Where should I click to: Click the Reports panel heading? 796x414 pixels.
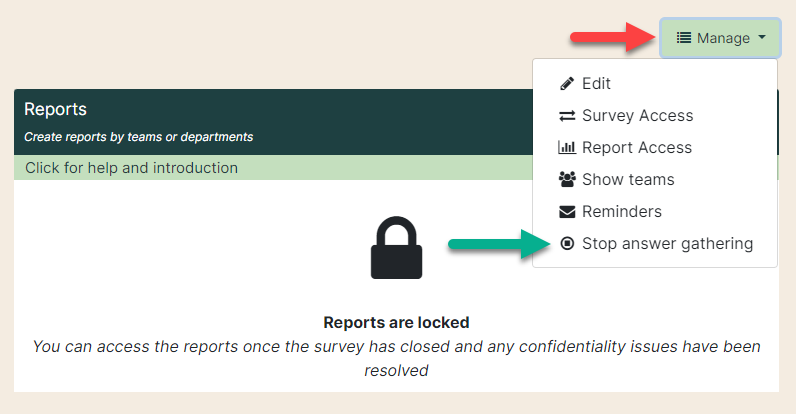[55, 109]
